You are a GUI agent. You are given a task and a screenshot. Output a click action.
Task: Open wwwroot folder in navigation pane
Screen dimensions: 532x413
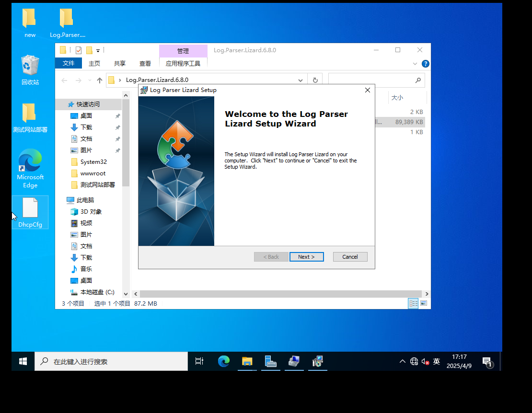pos(93,173)
